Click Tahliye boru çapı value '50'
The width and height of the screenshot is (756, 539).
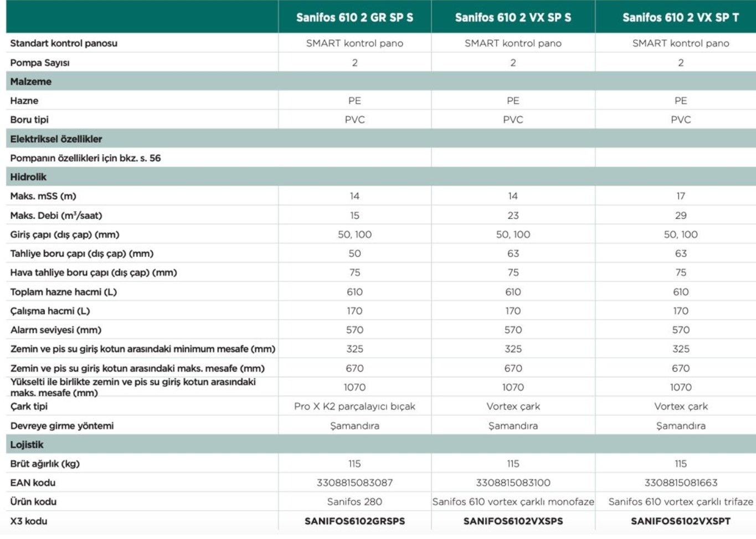(354, 254)
